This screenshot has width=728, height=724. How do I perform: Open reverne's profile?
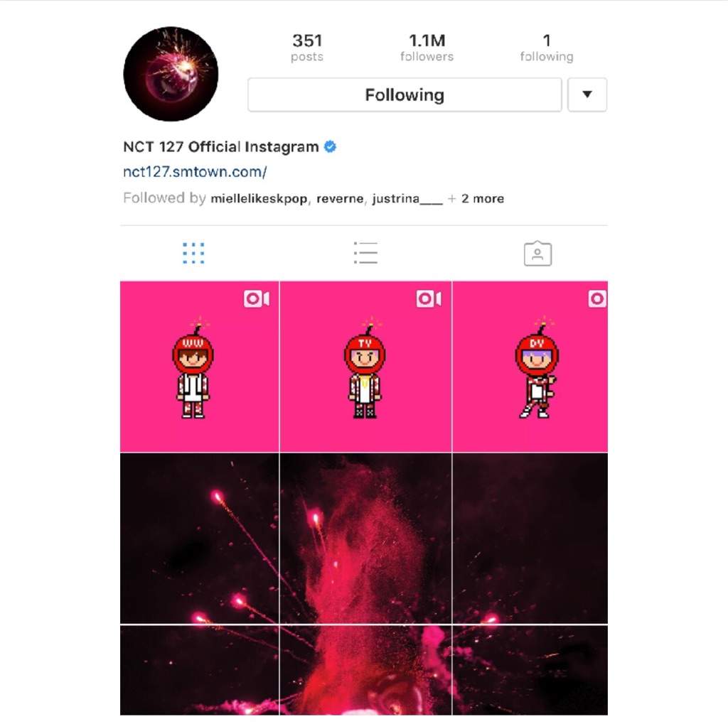tap(340, 199)
